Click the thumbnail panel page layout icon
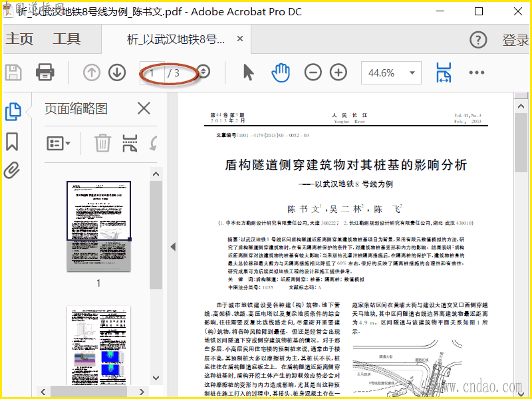The height and width of the screenshot is (399, 532). coord(130,143)
